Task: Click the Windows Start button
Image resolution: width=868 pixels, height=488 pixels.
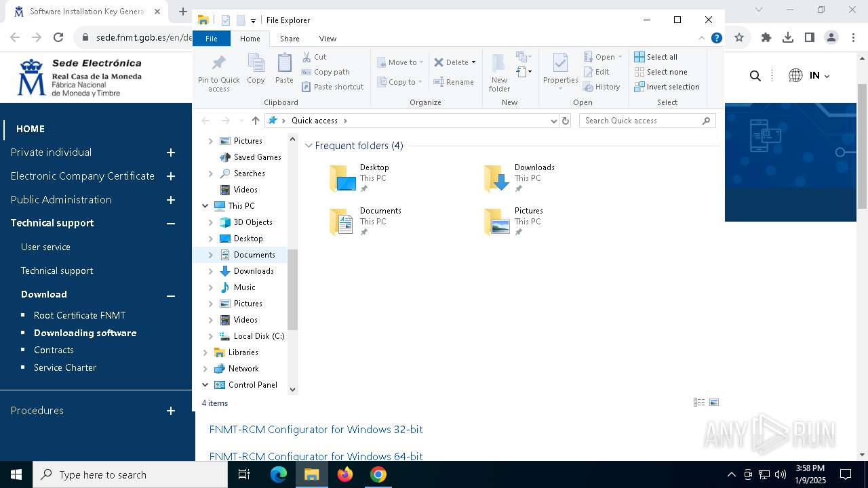Action: coord(16,474)
